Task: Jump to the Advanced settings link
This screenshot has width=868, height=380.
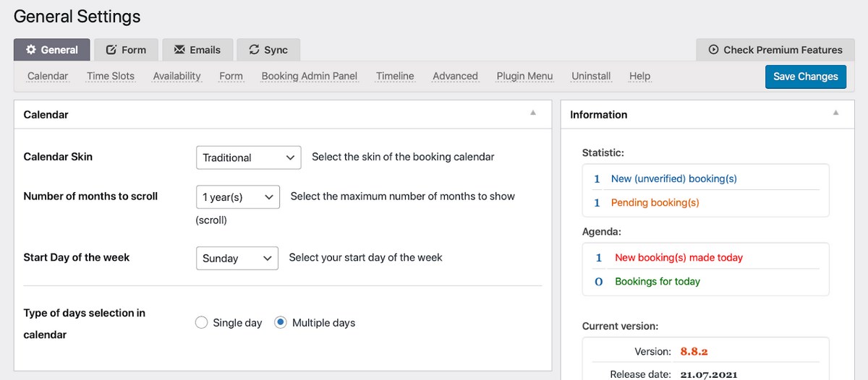Action: pos(455,76)
